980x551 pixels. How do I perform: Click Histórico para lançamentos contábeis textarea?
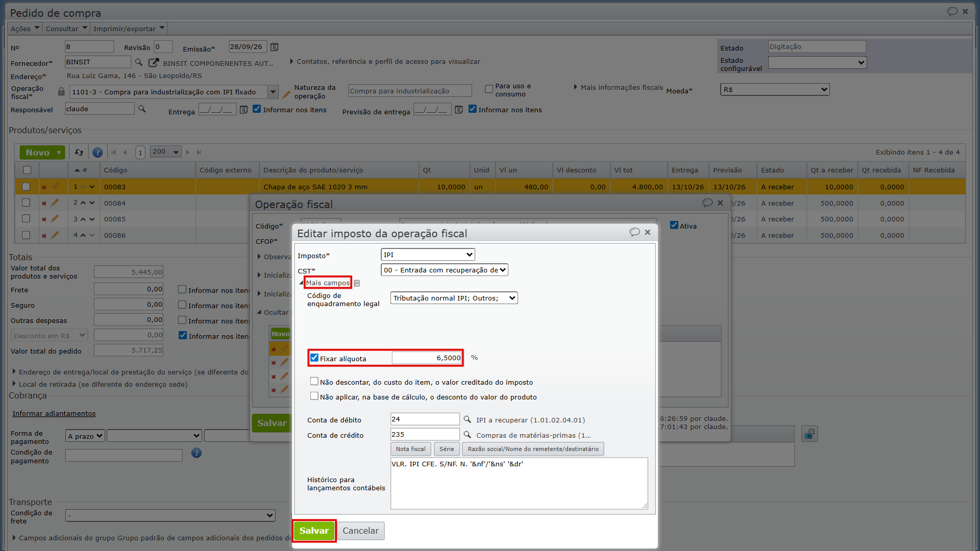(519, 483)
